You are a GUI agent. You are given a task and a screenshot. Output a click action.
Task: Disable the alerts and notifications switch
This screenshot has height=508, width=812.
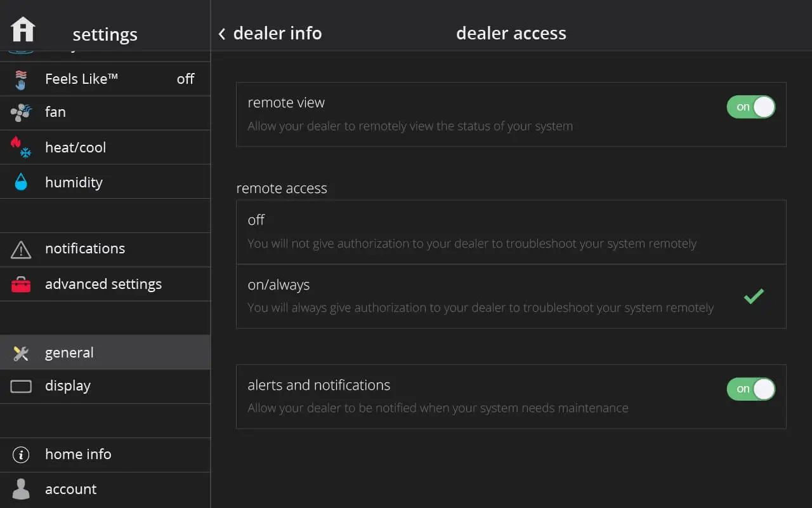coord(750,389)
